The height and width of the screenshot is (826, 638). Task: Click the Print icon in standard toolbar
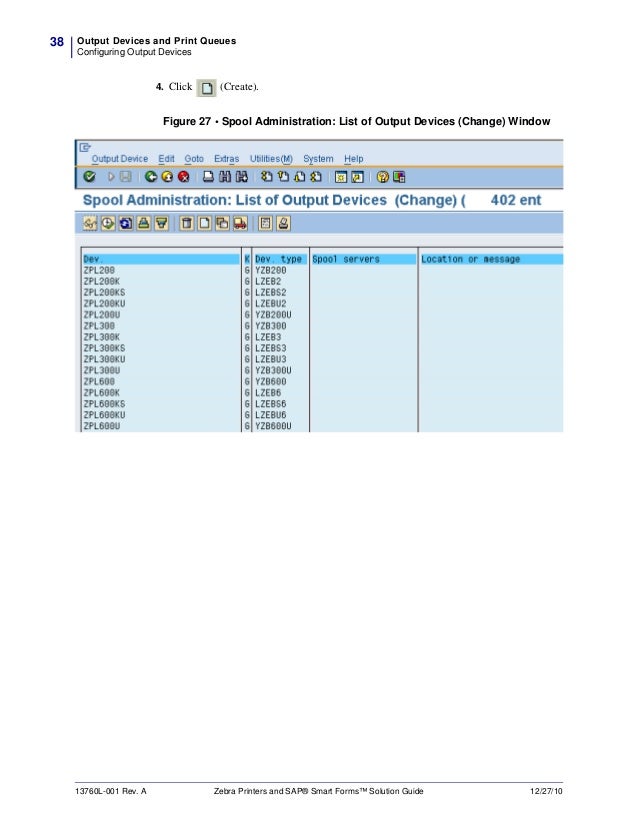pyautogui.click(x=209, y=177)
